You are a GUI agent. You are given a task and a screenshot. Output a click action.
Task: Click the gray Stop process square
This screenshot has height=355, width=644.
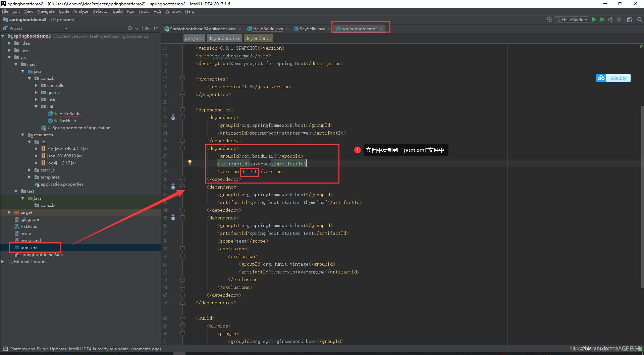coord(619,20)
